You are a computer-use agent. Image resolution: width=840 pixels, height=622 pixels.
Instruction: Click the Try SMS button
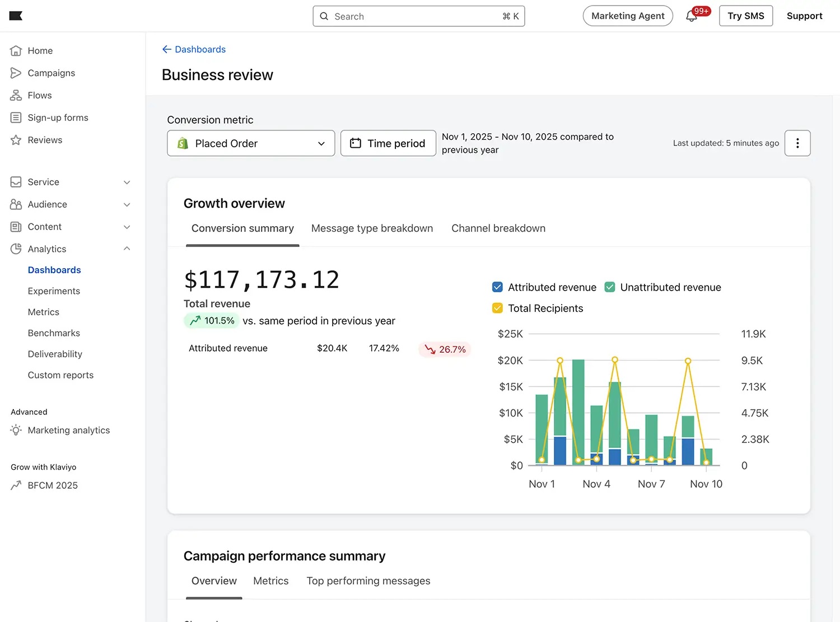[x=745, y=16]
